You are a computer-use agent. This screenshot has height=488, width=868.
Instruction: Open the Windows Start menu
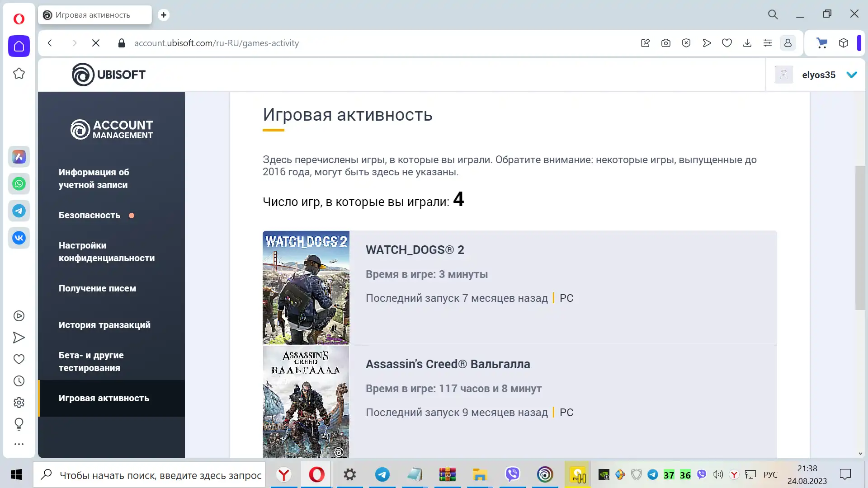click(x=16, y=474)
